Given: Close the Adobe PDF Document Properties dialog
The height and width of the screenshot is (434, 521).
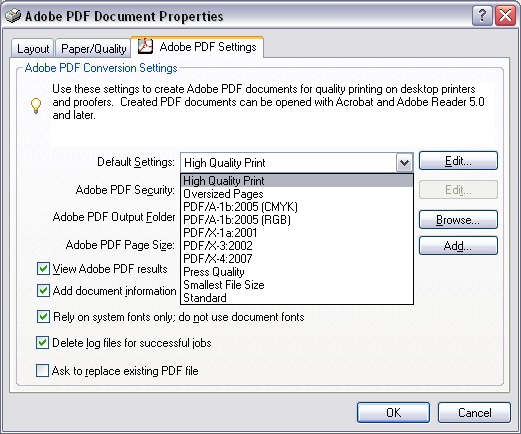Looking at the screenshot, I should click(505, 16).
